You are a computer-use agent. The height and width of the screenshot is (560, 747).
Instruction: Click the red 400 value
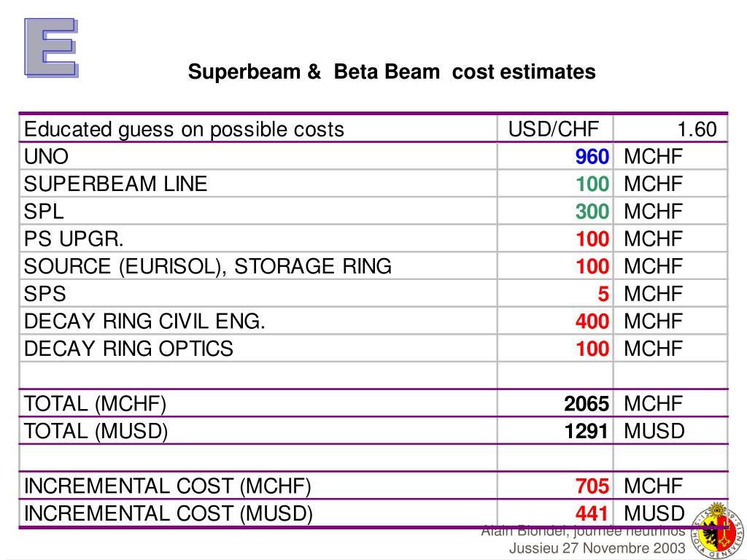(x=592, y=321)
